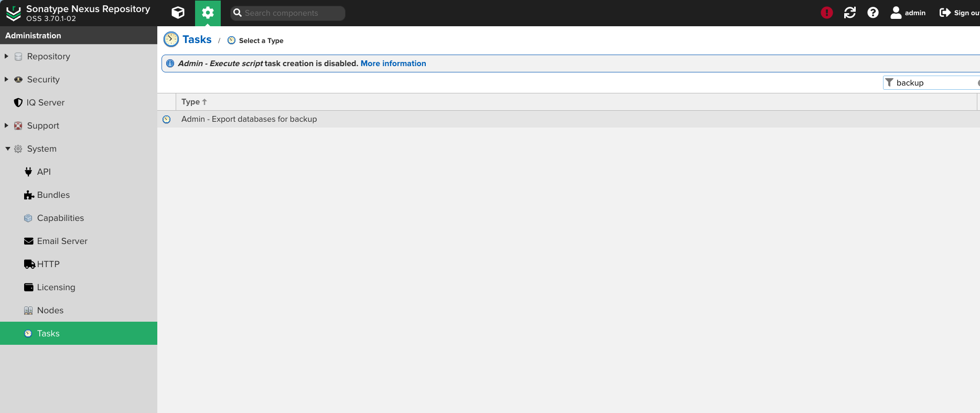
Task: Open the Capabilities menu entry
Action: (x=60, y=218)
